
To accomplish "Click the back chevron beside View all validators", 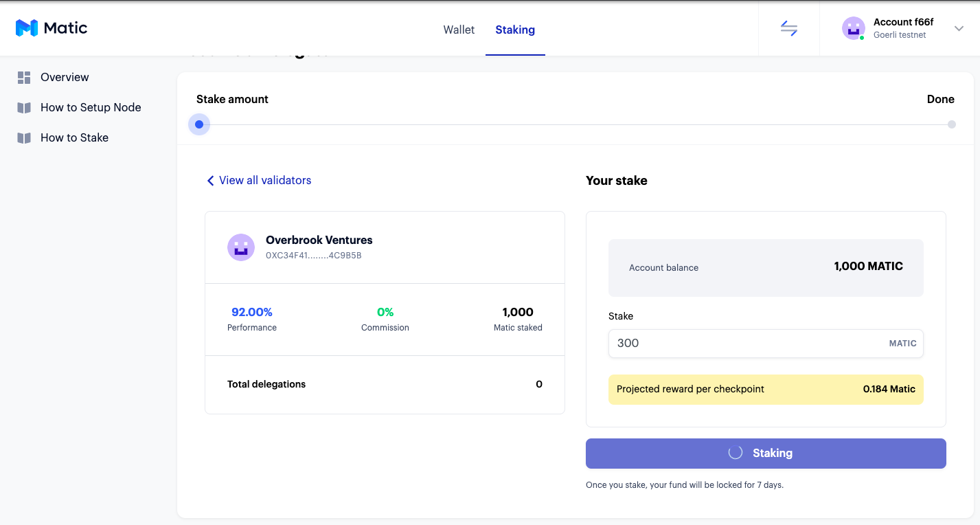I will 210,181.
